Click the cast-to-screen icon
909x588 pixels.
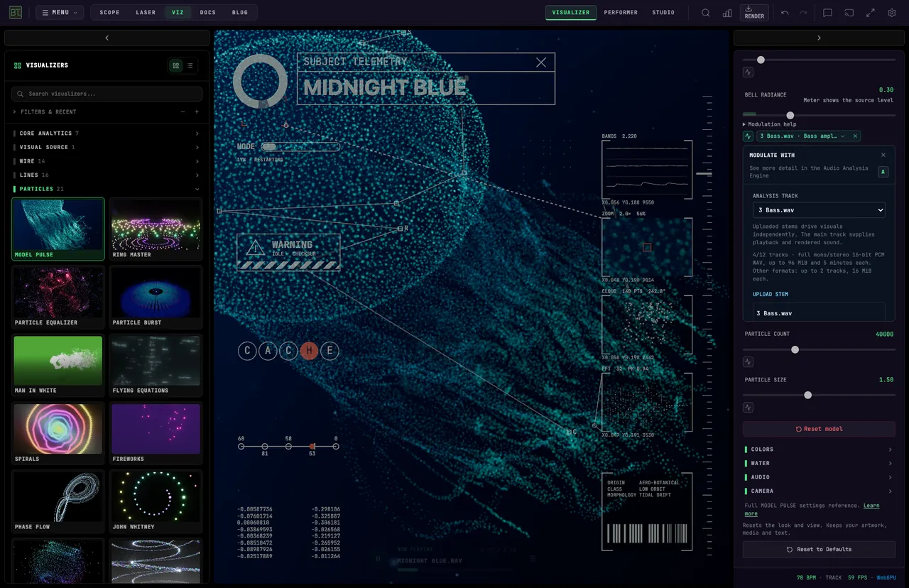pos(849,13)
